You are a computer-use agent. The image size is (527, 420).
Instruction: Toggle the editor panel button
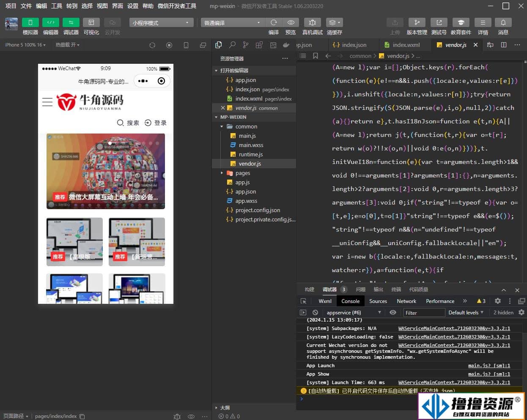tap(50, 22)
